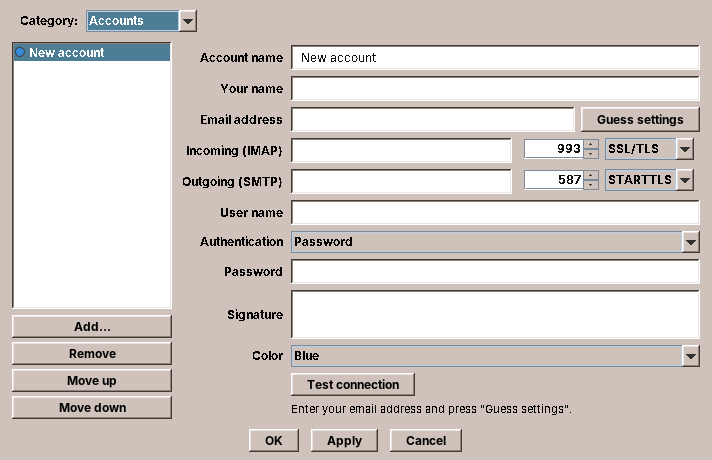Click the Move down button
This screenshot has width=712, height=460.
point(92,407)
